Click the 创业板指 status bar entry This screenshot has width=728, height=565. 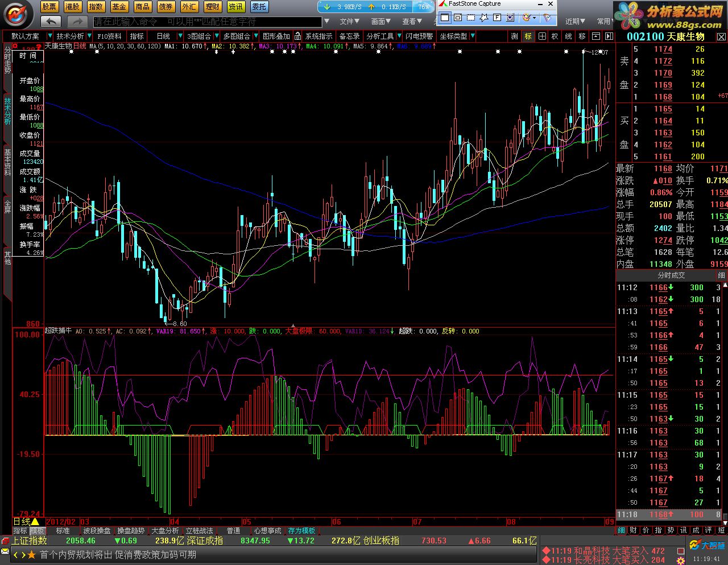(x=381, y=541)
